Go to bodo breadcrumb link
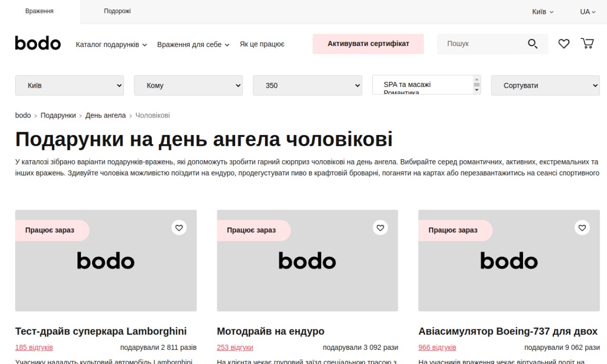This screenshot has width=607, height=364. point(23,115)
